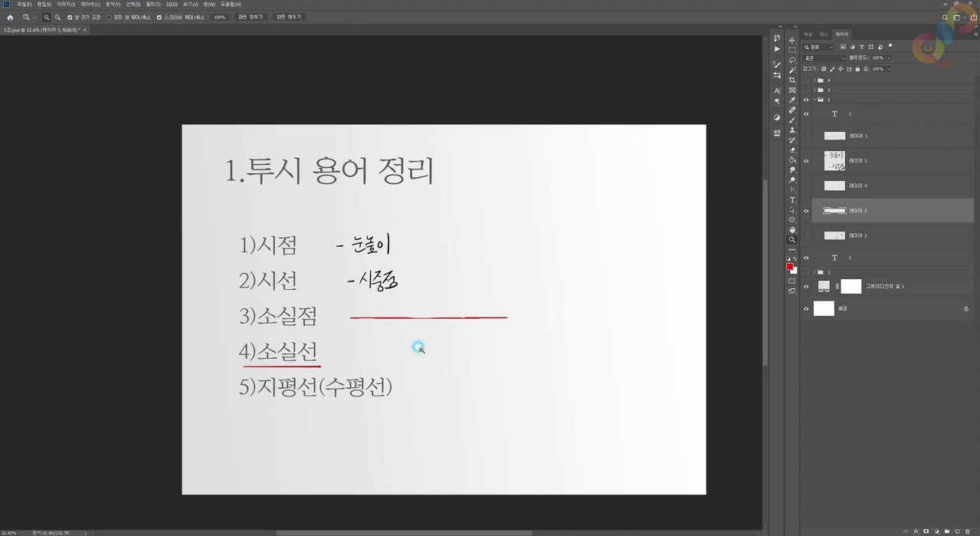Select 레이어 2 layer thumbnail
980x536 pixels.
834,235
